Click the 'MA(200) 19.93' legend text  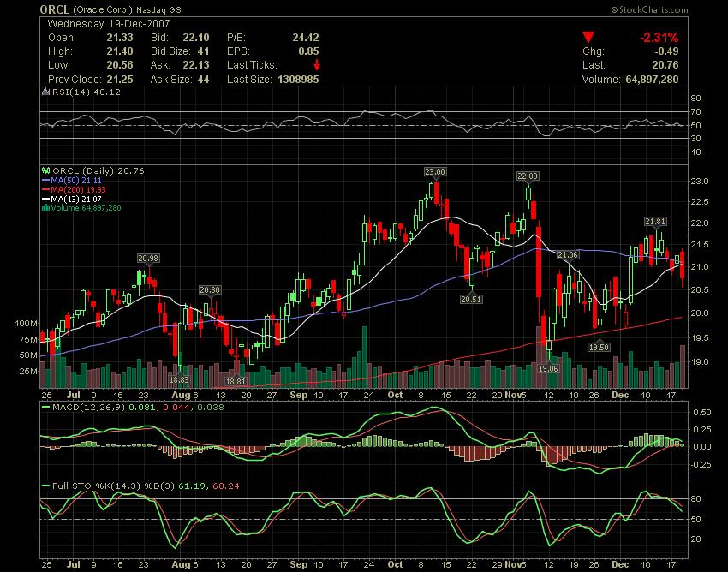click(x=79, y=189)
